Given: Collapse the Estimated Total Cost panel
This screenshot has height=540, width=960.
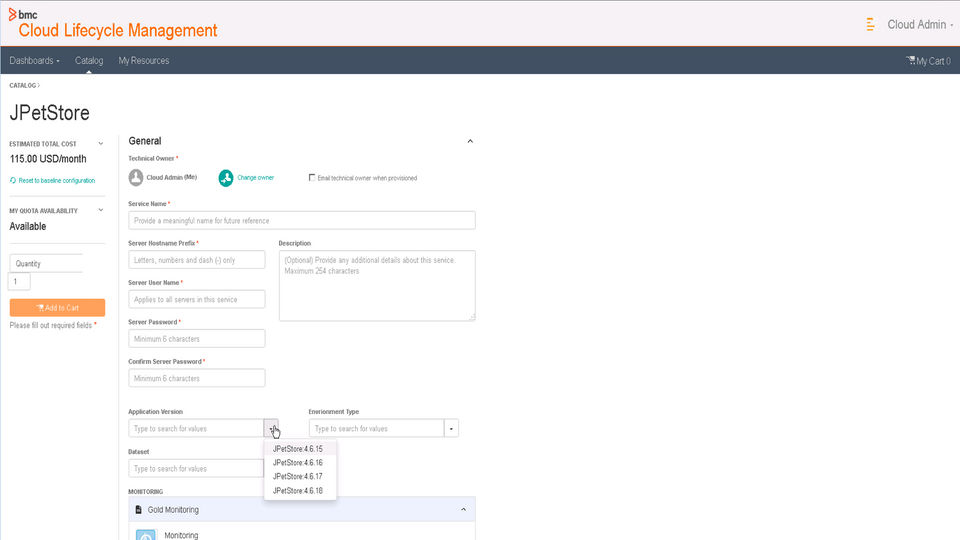Looking at the screenshot, I should pos(101,144).
